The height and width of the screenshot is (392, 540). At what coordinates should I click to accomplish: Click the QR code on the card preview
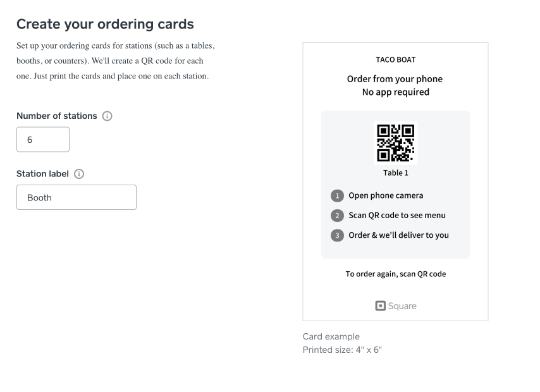[x=395, y=143]
